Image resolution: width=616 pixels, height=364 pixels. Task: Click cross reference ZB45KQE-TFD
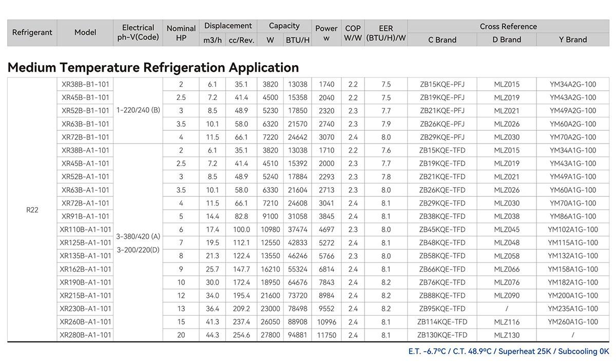pyautogui.click(x=442, y=230)
